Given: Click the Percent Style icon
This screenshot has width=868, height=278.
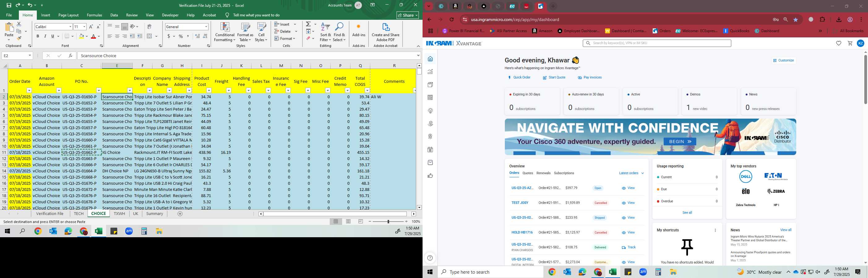Looking at the screenshot, I should [181, 36].
